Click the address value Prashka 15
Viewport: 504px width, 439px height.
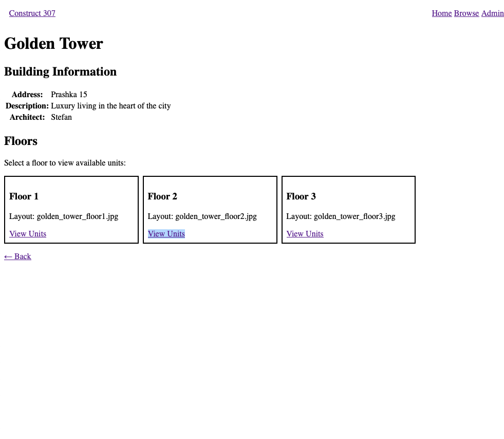click(69, 95)
